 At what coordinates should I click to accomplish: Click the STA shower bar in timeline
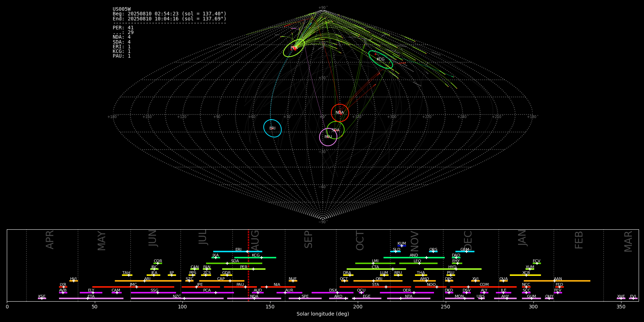click(x=375, y=287)
